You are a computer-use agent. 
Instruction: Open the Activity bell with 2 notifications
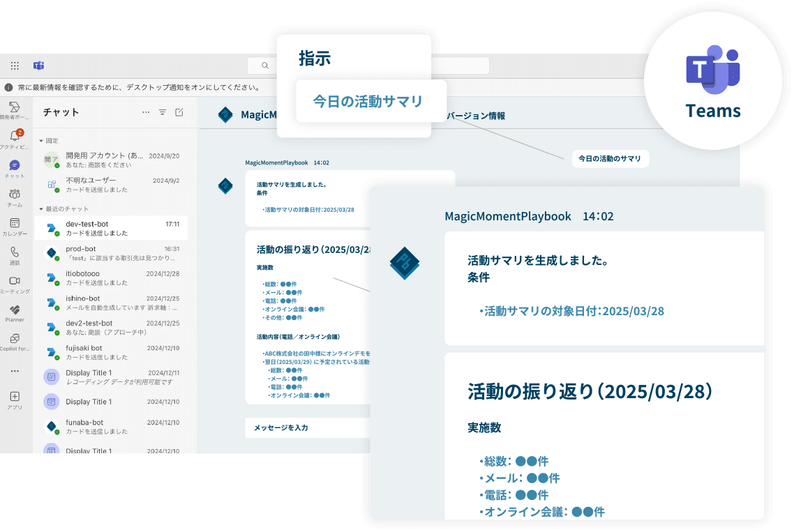(15, 135)
